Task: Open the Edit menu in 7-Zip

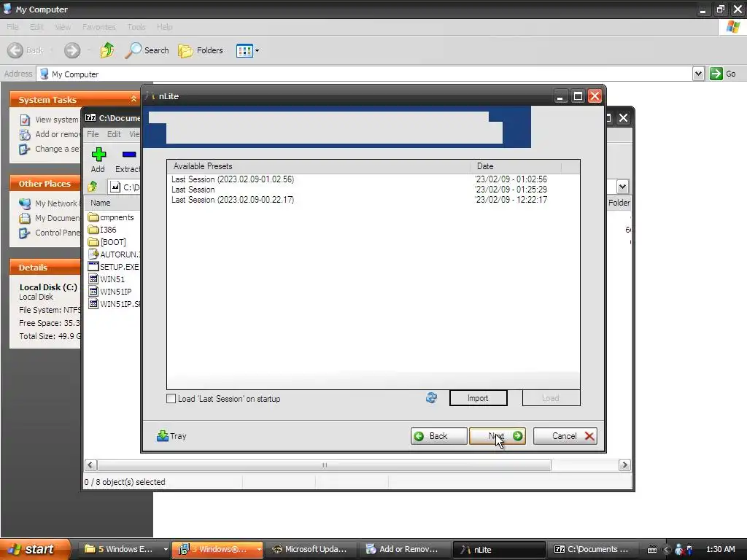Action: point(114,134)
